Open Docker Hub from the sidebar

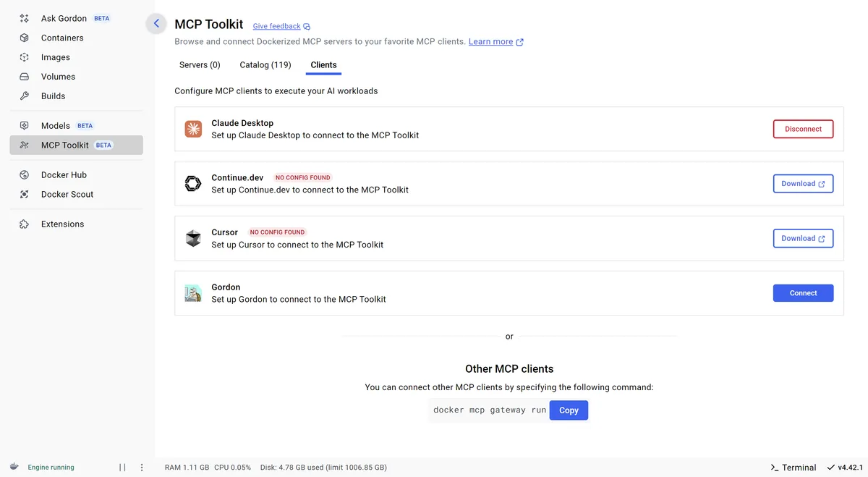point(76,175)
